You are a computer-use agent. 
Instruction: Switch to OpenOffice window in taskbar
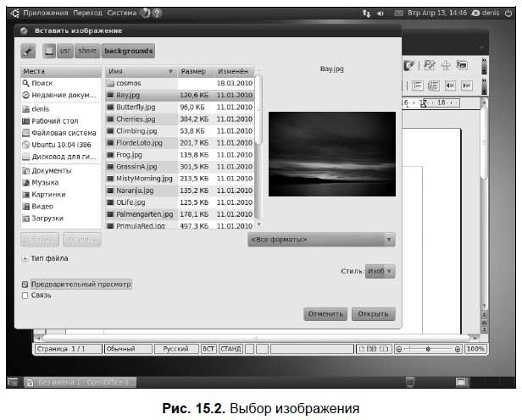click(x=80, y=383)
